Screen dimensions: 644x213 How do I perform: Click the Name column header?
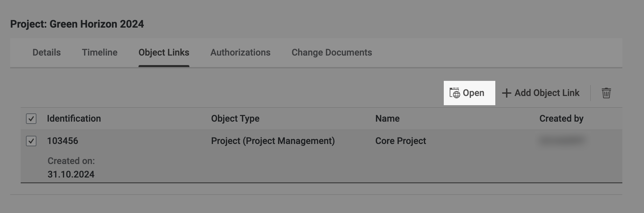coord(388,119)
